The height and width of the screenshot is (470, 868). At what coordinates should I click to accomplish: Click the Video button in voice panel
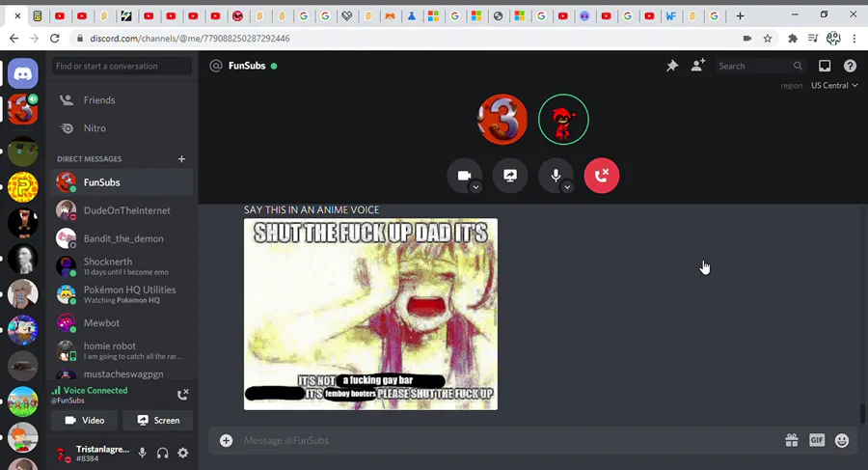coord(84,420)
